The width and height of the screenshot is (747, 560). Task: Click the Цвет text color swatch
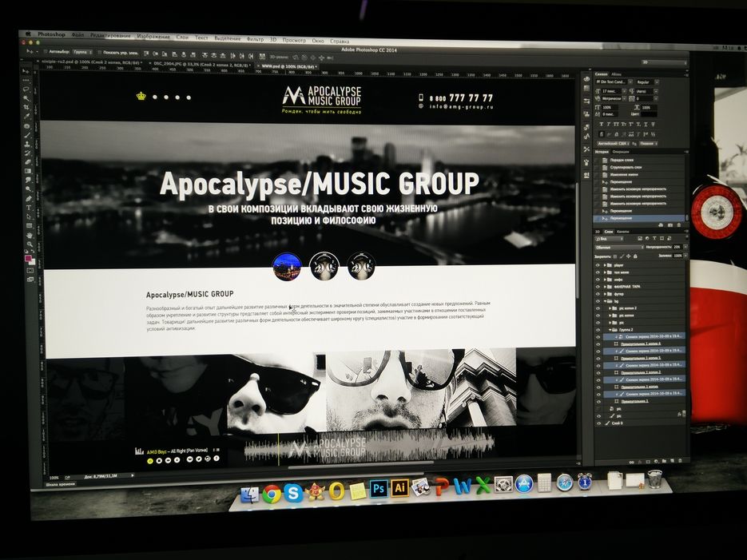(x=649, y=115)
